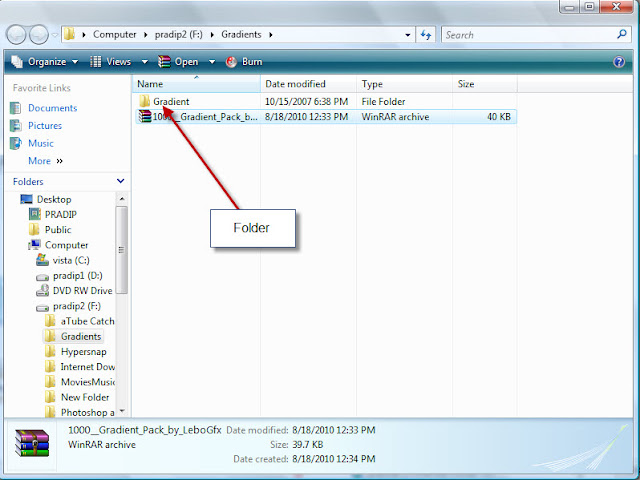Open the Organize menu
This screenshot has height=480, width=640.
click(45, 62)
